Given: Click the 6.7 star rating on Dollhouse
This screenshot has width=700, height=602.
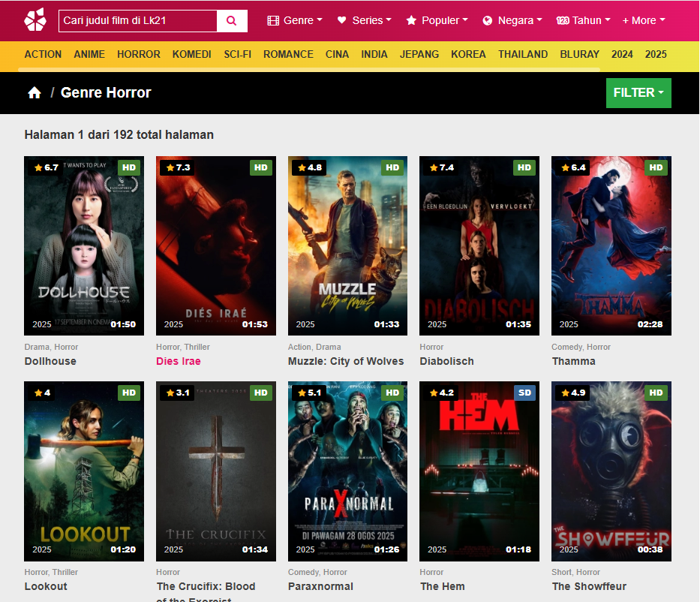Looking at the screenshot, I should (47, 168).
